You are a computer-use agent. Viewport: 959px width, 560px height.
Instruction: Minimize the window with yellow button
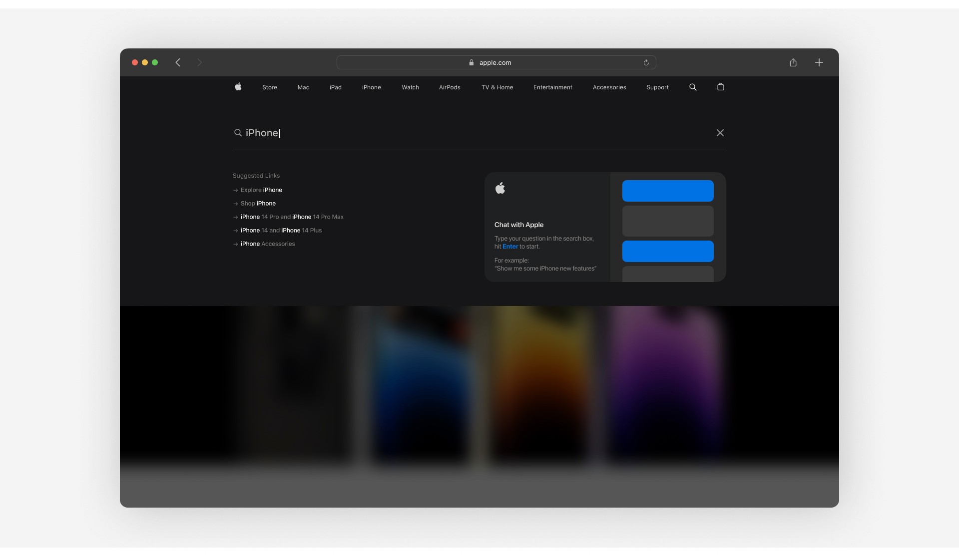click(x=145, y=62)
